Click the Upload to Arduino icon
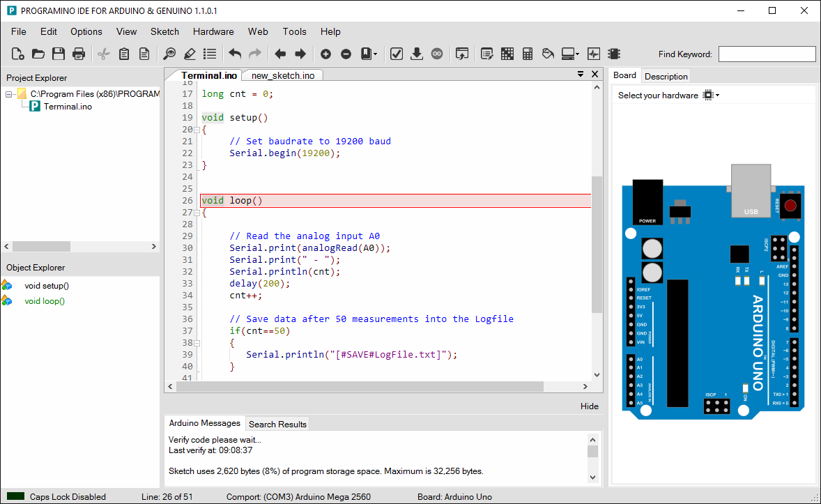The image size is (821, 504). click(x=417, y=54)
